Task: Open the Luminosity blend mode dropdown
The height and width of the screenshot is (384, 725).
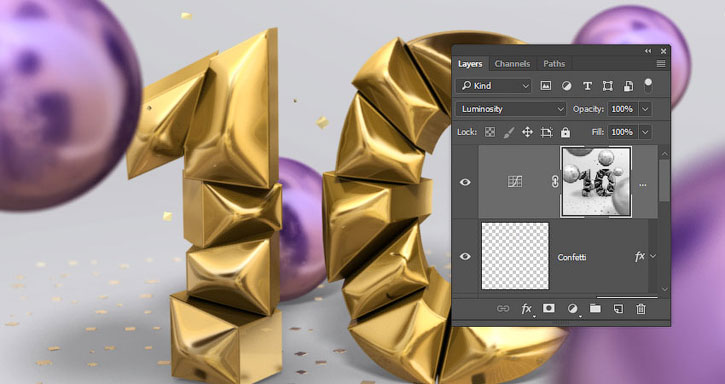Action: click(x=511, y=109)
